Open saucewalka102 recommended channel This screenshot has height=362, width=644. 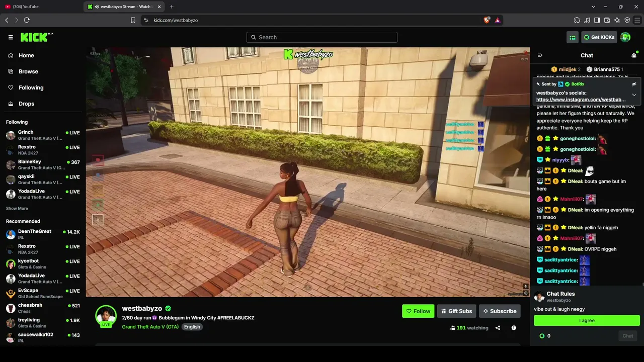[x=43, y=337]
